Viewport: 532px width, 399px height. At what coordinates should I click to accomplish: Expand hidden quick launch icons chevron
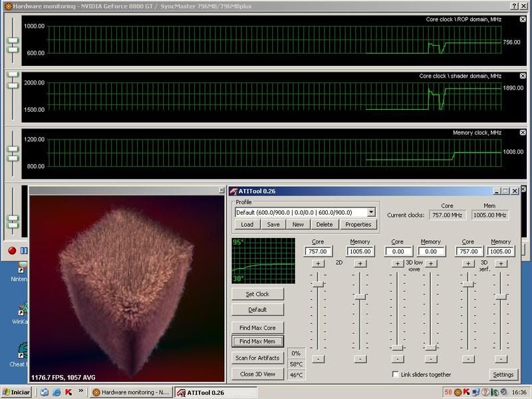coord(80,392)
